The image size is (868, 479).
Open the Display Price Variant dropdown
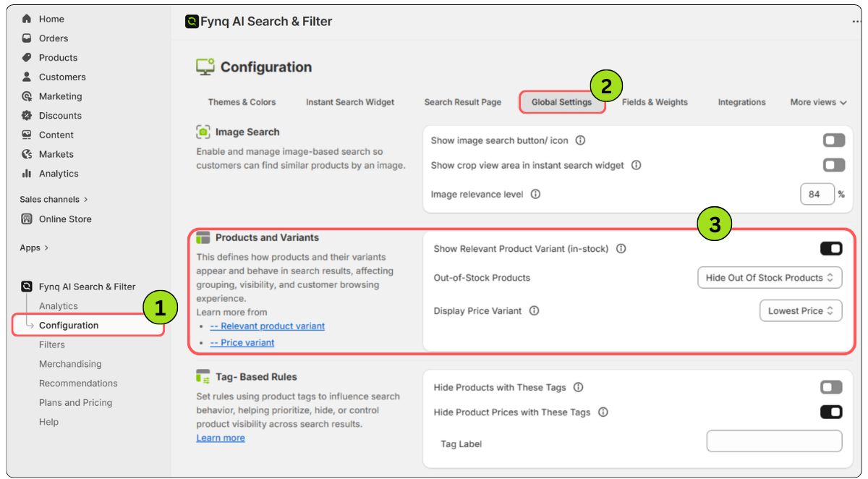801,310
